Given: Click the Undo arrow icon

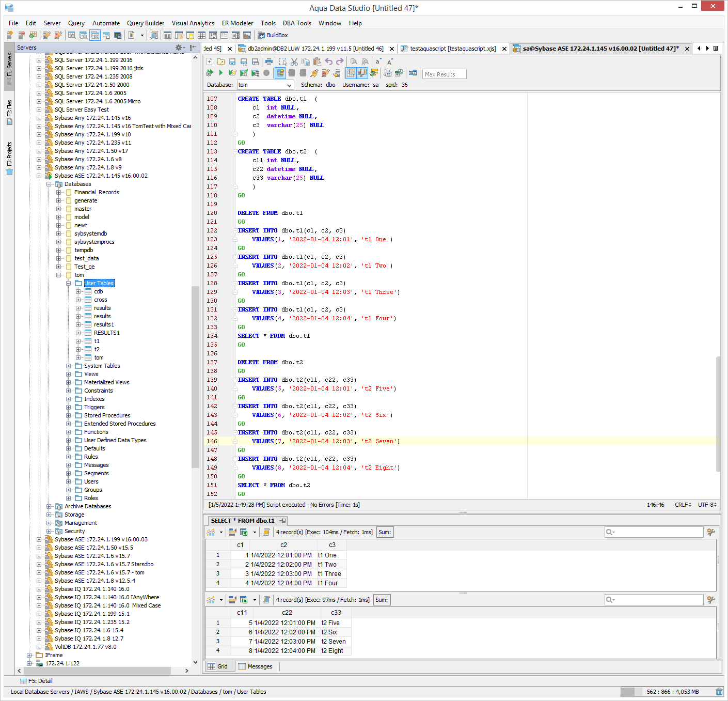Looking at the screenshot, I should (328, 61).
